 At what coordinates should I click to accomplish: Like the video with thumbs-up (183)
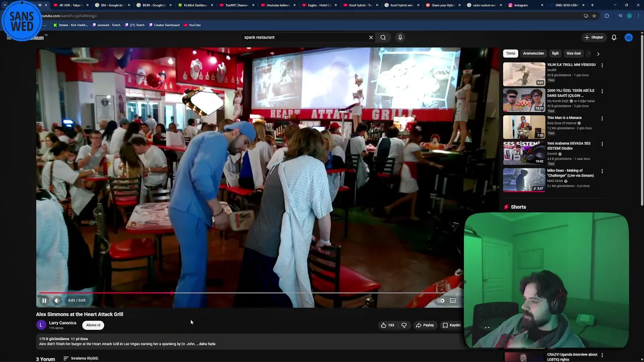pyautogui.click(x=387, y=325)
